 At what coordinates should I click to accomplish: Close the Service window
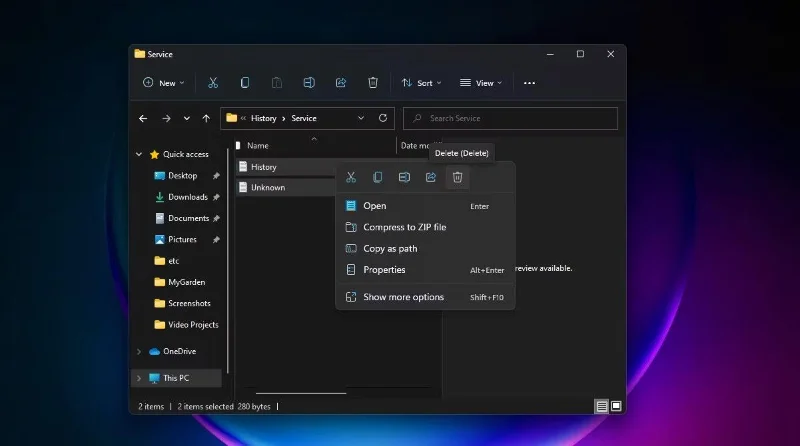611,54
